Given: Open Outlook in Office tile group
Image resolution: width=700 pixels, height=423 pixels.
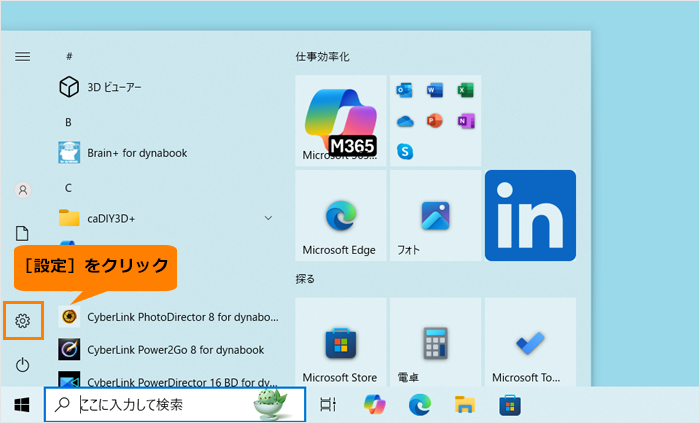Looking at the screenshot, I should click(404, 90).
